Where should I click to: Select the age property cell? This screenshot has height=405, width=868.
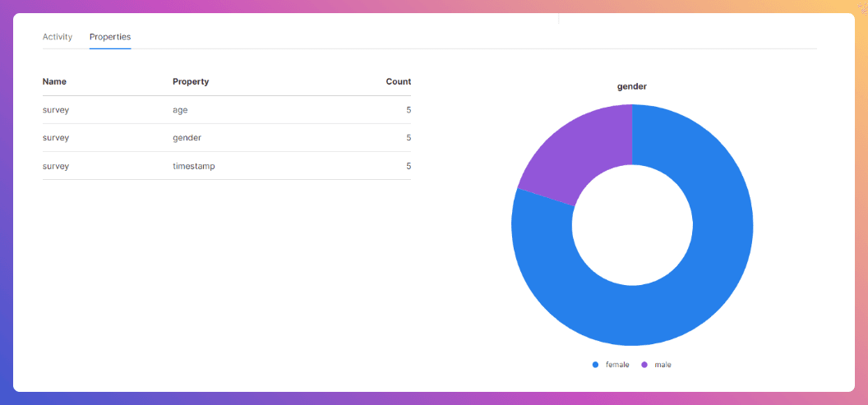pos(180,110)
